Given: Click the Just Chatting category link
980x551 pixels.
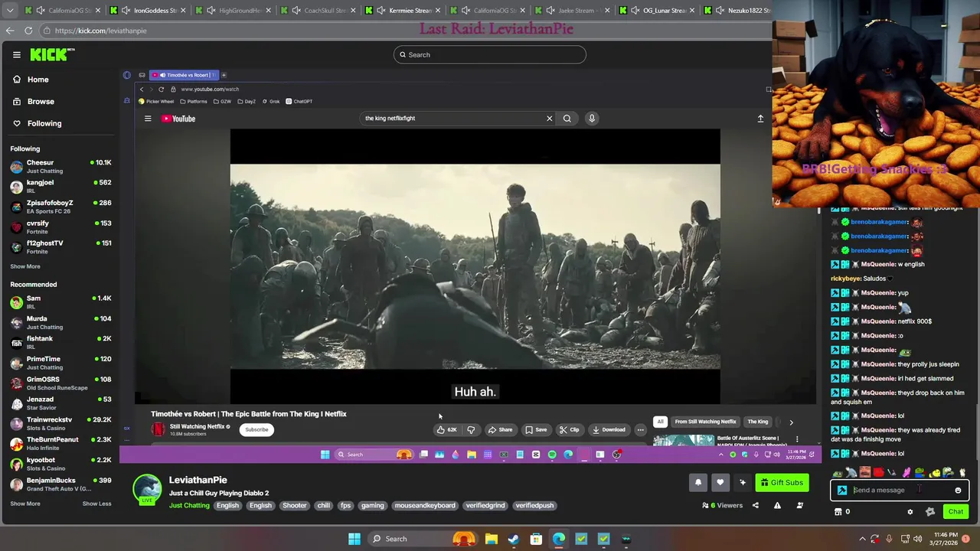Looking at the screenshot, I should coord(189,505).
